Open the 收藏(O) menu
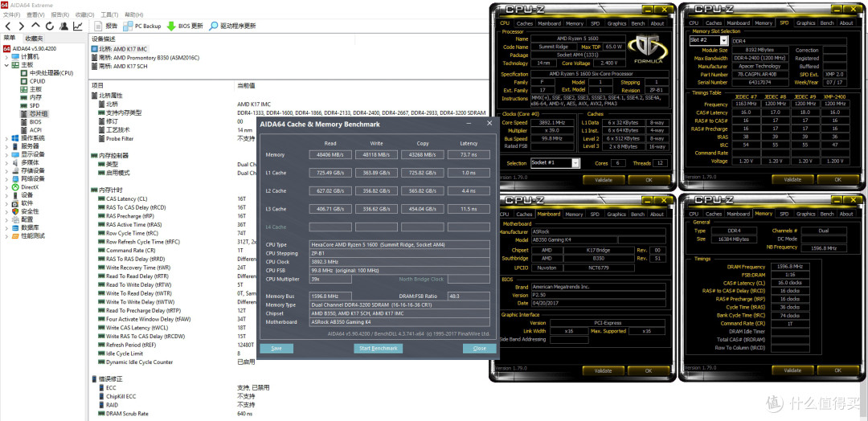 tap(84, 14)
